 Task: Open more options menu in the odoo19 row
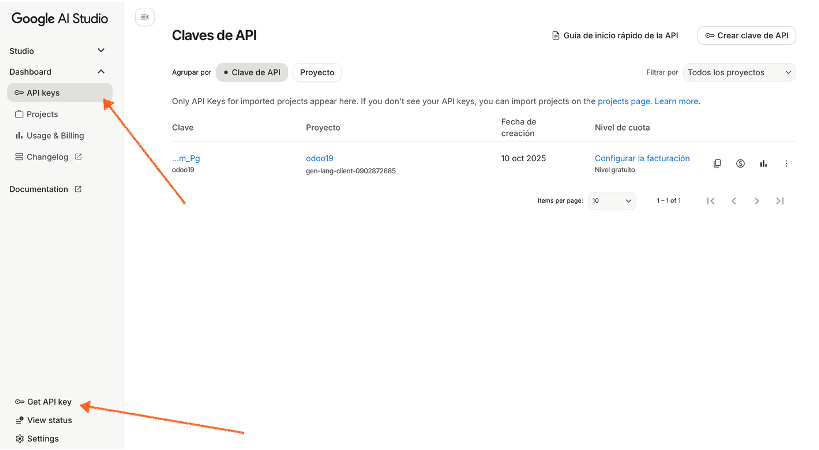pos(786,163)
